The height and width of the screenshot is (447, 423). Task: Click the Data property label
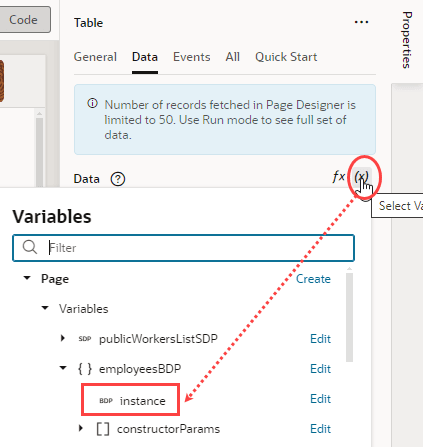(x=87, y=179)
